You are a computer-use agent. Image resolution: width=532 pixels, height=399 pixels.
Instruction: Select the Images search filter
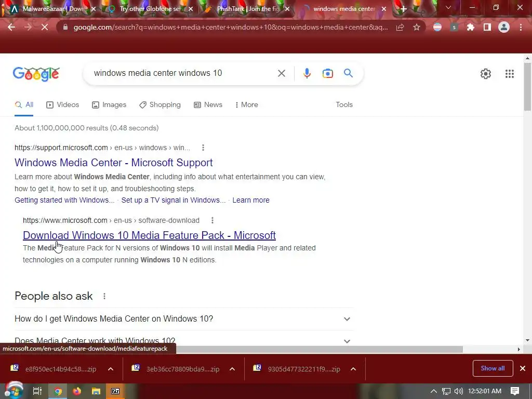coord(109,105)
